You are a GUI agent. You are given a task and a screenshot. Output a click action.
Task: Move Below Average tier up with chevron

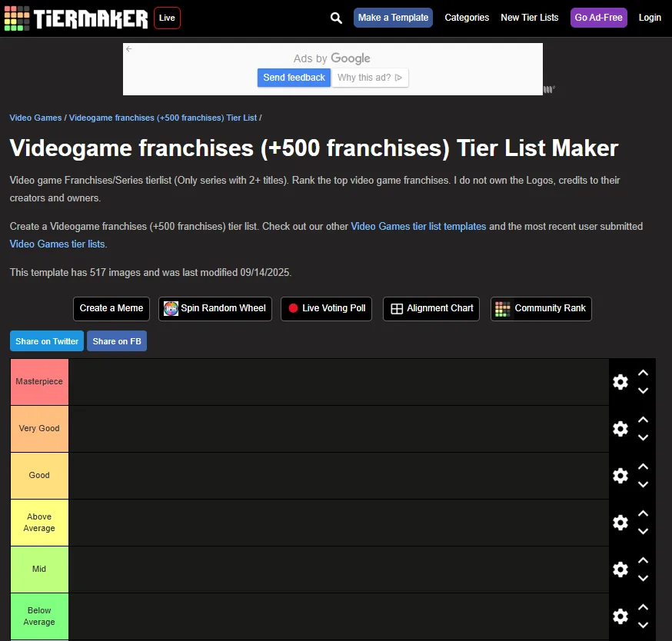643,607
